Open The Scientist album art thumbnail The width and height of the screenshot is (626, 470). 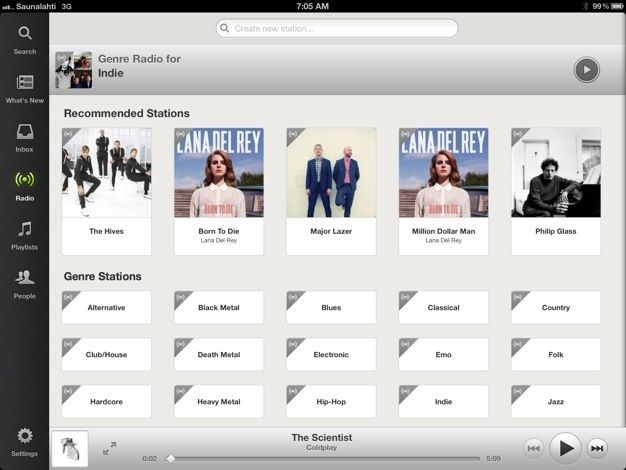70,448
